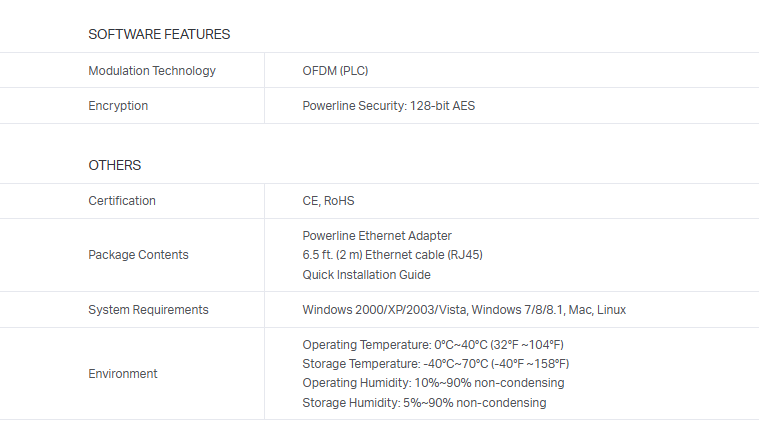Select the Package Contents row label
Screen dimensions: 759x440
coord(138,255)
